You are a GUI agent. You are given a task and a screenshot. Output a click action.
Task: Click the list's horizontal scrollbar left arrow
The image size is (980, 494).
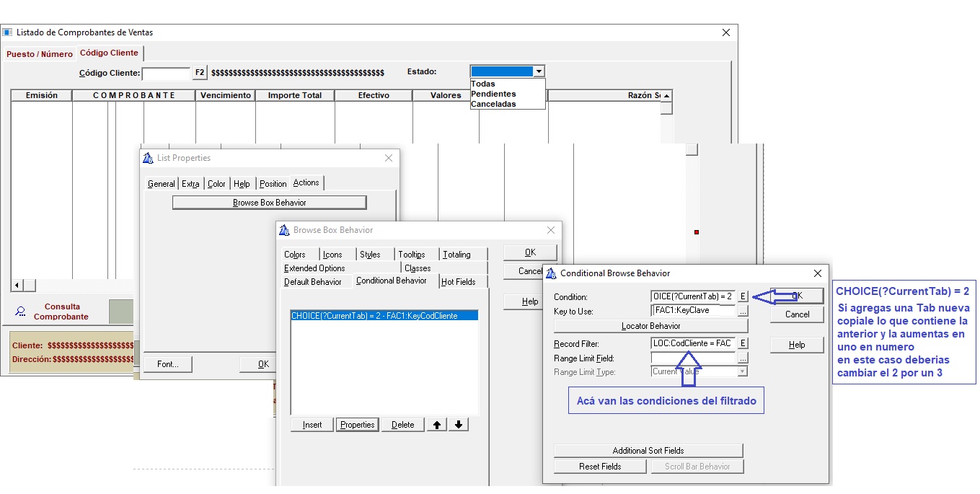point(18,286)
